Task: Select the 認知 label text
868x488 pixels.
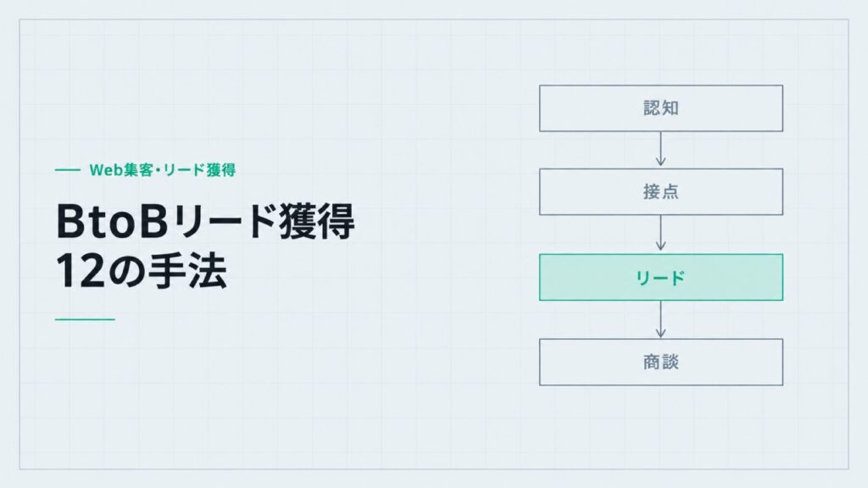Action: pos(661,108)
